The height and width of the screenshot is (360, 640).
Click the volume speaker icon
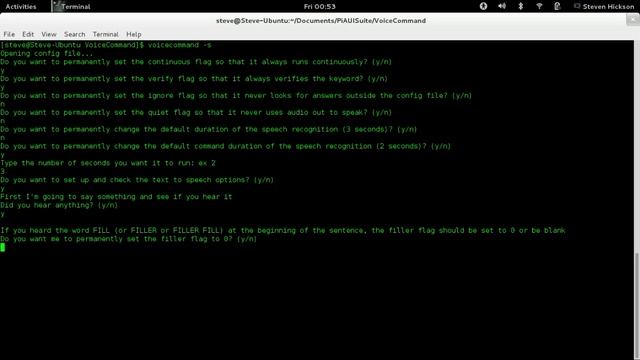coord(502,6)
